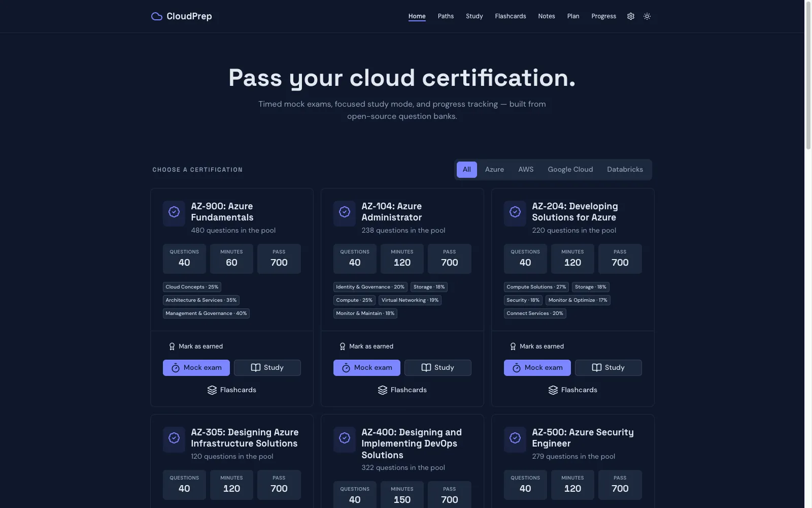This screenshot has width=812, height=508.
Task: Open Flashcards for AZ-204
Action: [x=573, y=390]
